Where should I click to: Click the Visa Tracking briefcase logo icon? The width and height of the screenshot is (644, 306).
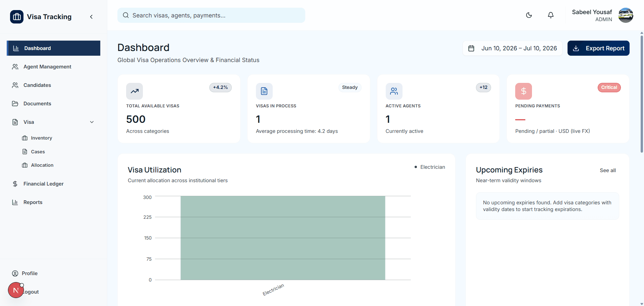coord(17,17)
